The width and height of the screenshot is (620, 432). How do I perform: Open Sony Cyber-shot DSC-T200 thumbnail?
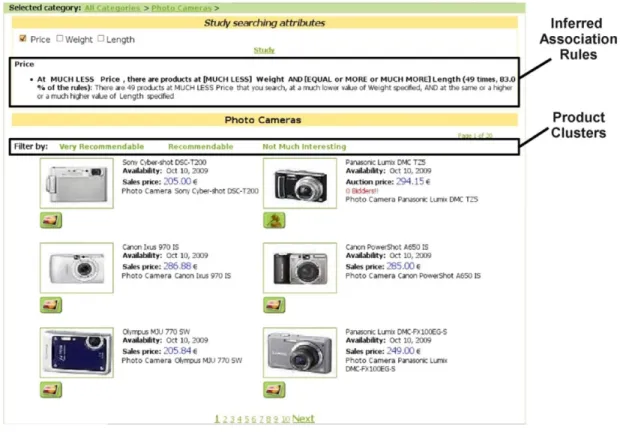coord(77,183)
